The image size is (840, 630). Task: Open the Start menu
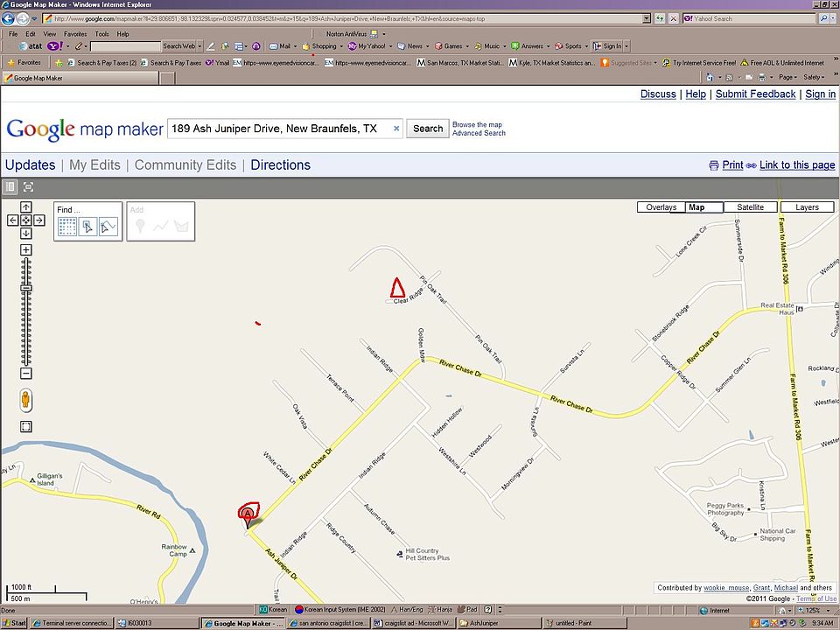pos(15,624)
